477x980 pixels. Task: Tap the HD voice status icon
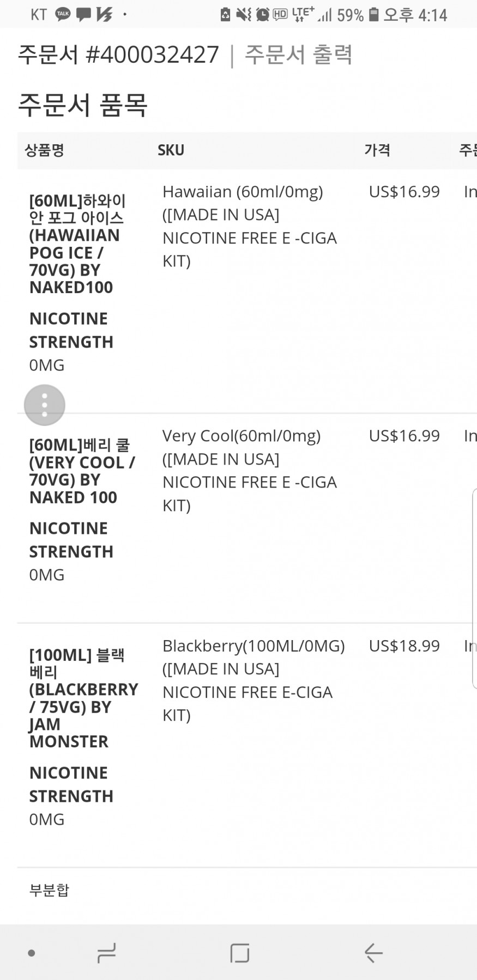tap(280, 15)
